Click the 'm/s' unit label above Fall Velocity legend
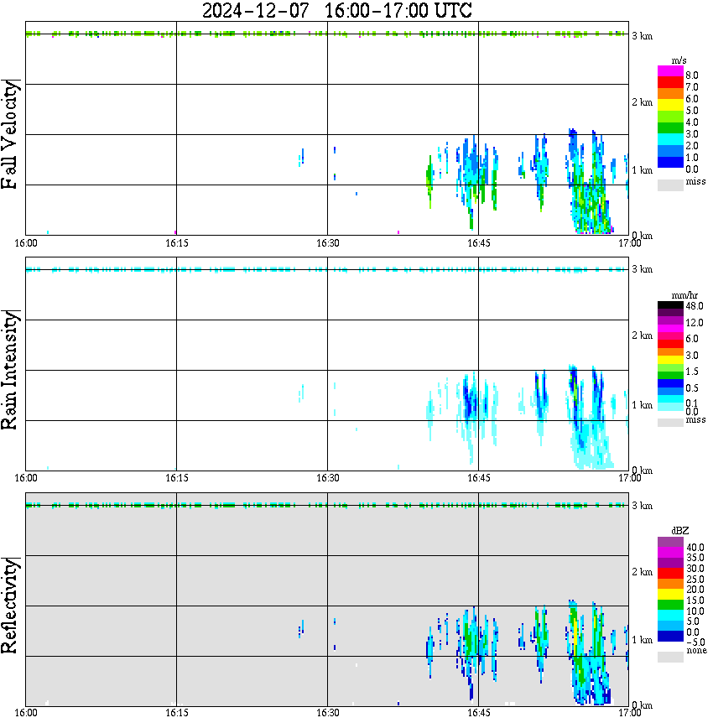 click(x=680, y=60)
